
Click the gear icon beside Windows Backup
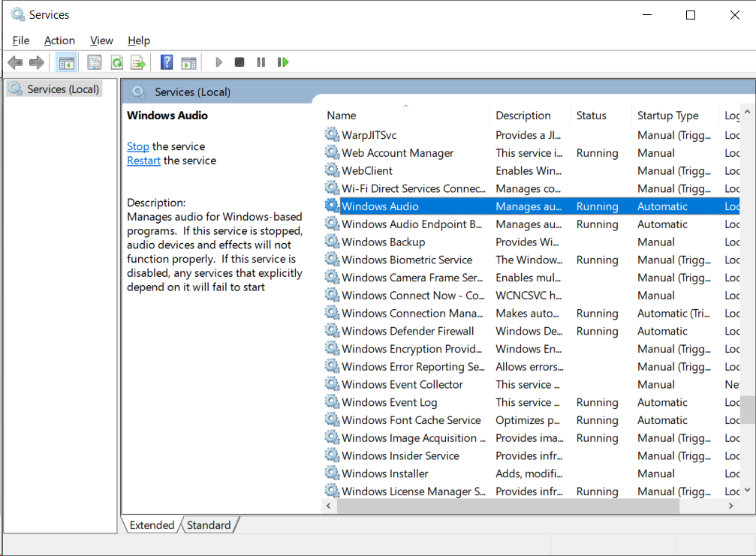[x=332, y=242]
